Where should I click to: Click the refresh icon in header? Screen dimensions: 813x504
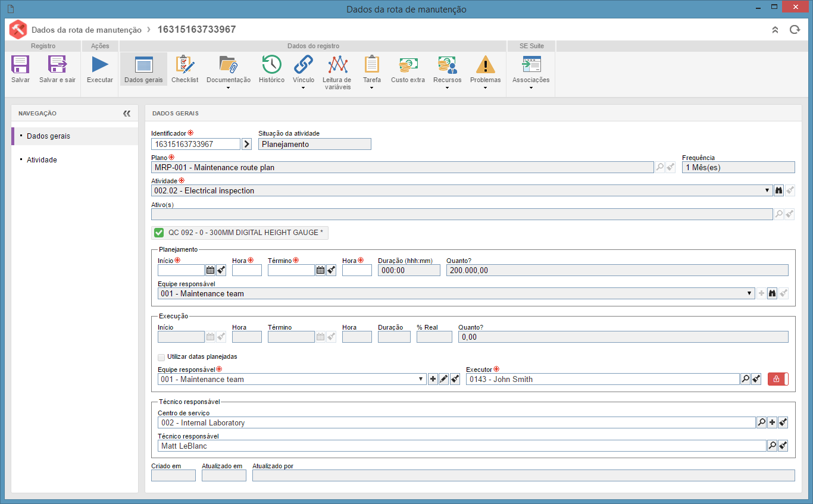tap(795, 29)
